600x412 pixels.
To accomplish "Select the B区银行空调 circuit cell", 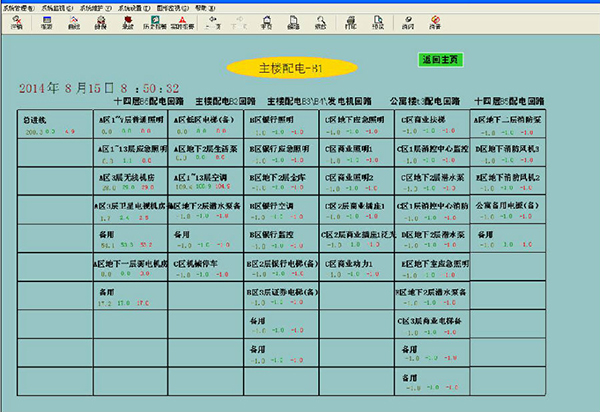I will pos(270,207).
